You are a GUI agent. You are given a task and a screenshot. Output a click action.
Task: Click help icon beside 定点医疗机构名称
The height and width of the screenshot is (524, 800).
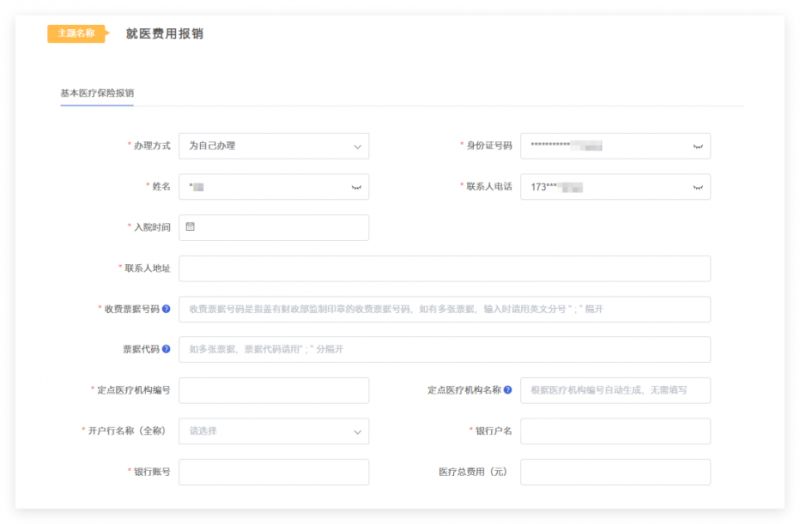tap(508, 390)
